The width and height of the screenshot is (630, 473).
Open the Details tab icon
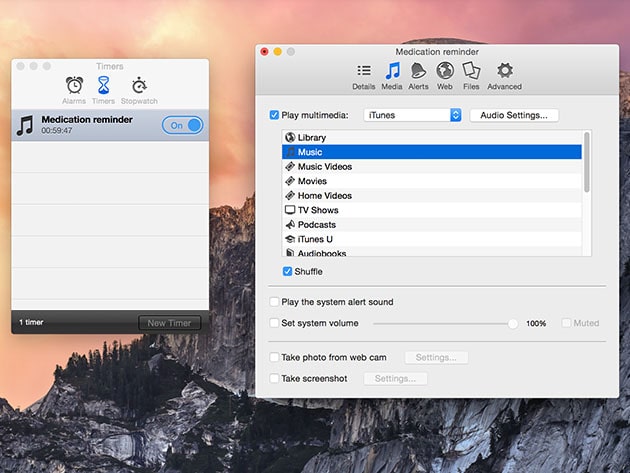[364, 71]
